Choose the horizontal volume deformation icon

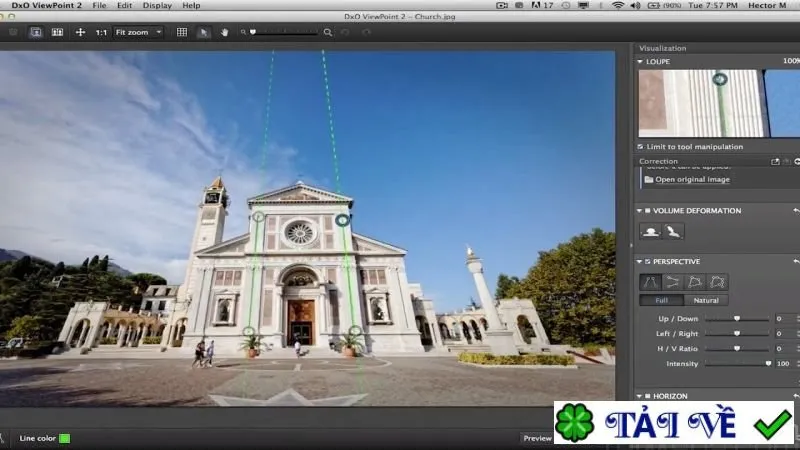651,232
